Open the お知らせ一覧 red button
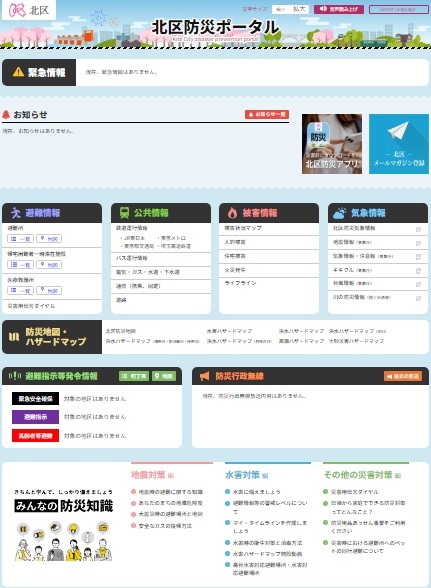The width and height of the screenshot is (431, 588). (267, 114)
